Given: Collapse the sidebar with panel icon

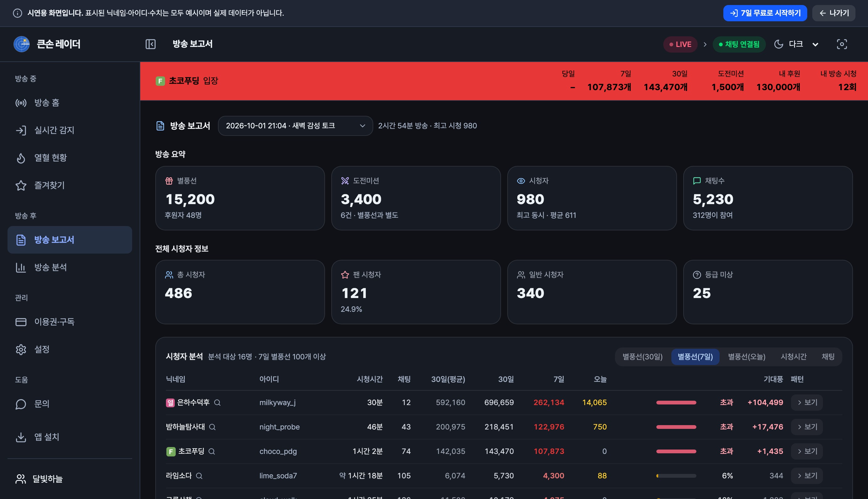Looking at the screenshot, I should click(151, 44).
